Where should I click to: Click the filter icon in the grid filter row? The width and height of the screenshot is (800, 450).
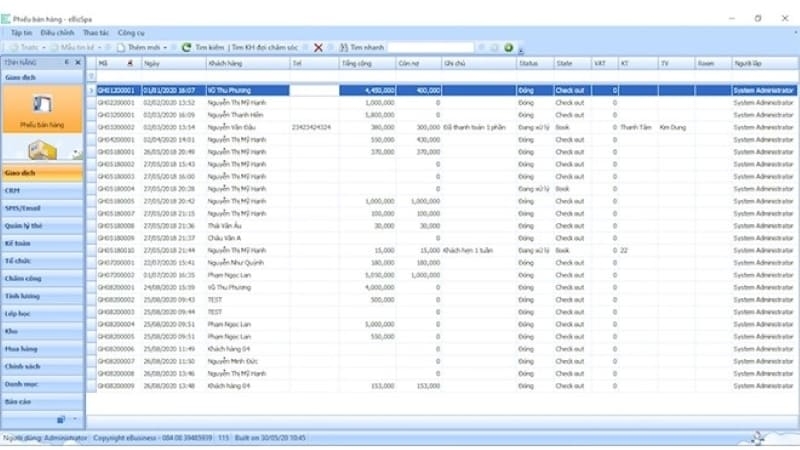[92, 76]
